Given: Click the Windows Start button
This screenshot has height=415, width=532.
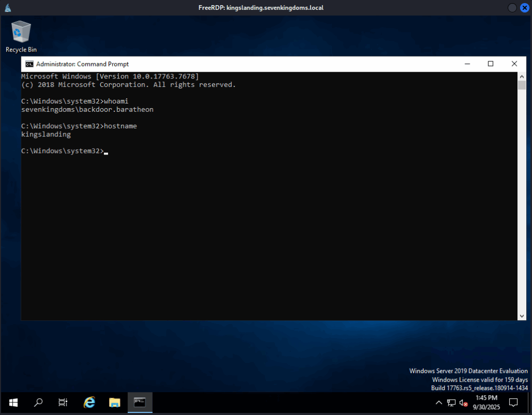Looking at the screenshot, I should 14,402.
